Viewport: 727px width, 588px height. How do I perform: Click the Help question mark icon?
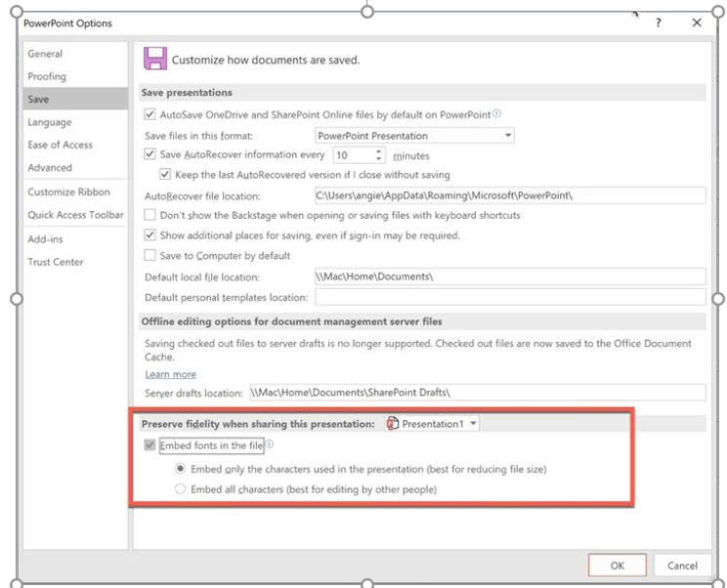point(659,22)
